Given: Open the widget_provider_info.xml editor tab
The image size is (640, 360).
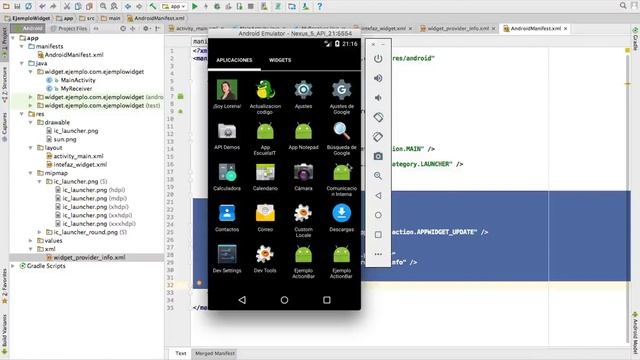Looking at the screenshot, I should coord(458,29).
